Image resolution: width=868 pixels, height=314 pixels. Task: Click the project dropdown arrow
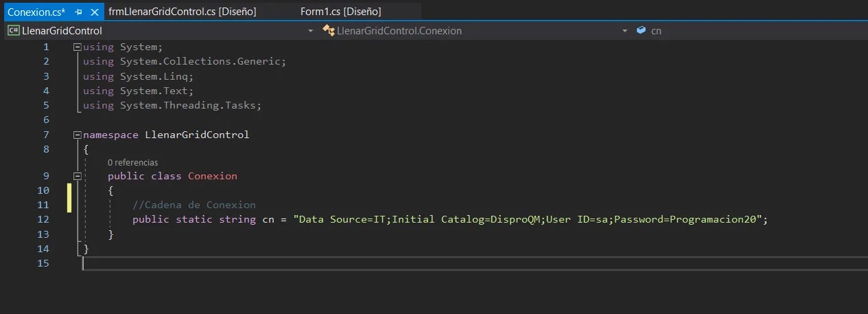click(x=310, y=31)
